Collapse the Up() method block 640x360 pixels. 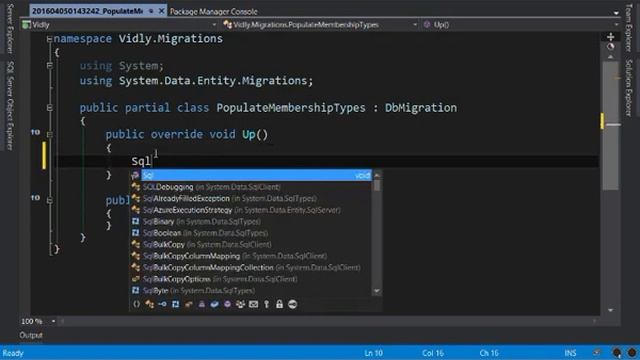click(49, 134)
